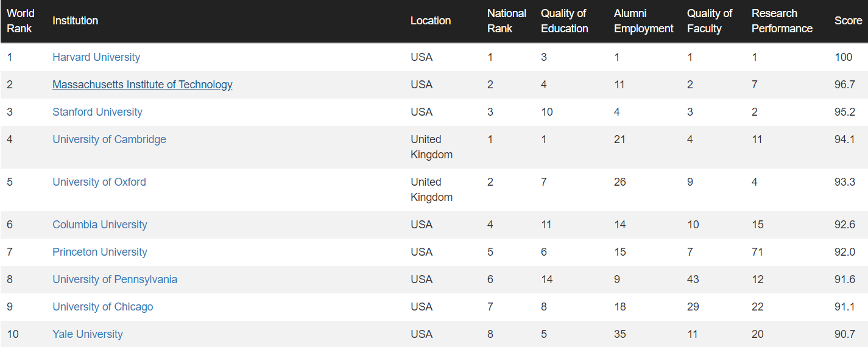The image size is (868, 347).
Task: Click Quality of Education column header
Action: 565,21
